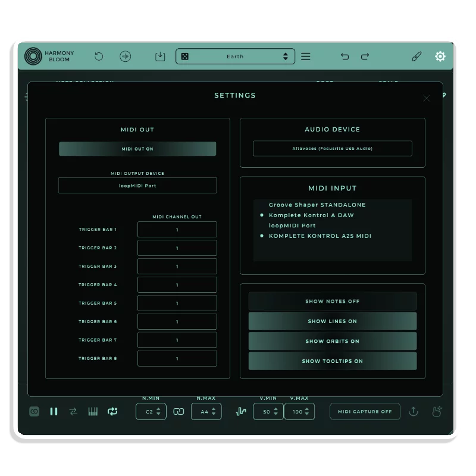476x476 pixels.
Task: Click the preset up/down arrows next to Earth
Action: [x=286, y=57]
